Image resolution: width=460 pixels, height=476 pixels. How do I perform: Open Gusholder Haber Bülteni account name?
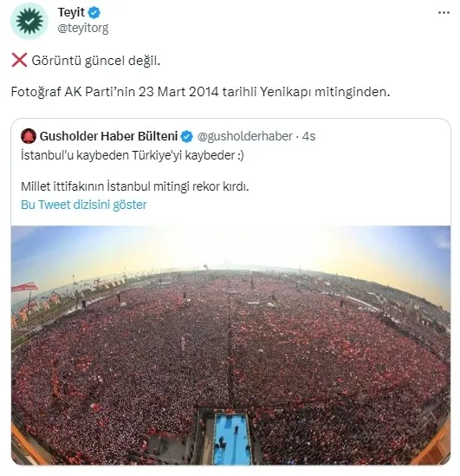point(108,136)
